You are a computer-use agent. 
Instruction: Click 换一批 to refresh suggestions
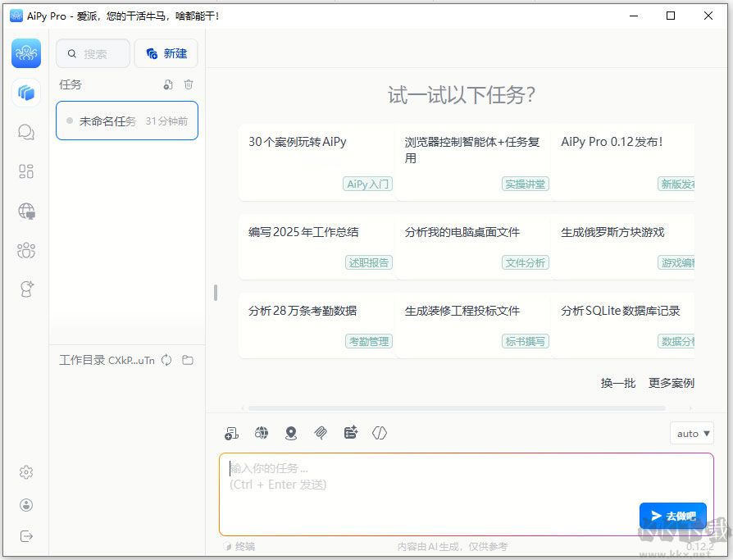tap(618, 383)
